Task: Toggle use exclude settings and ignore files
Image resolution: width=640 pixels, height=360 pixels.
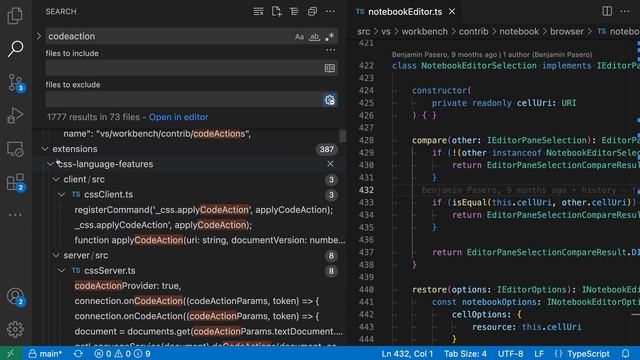Action: pos(330,100)
